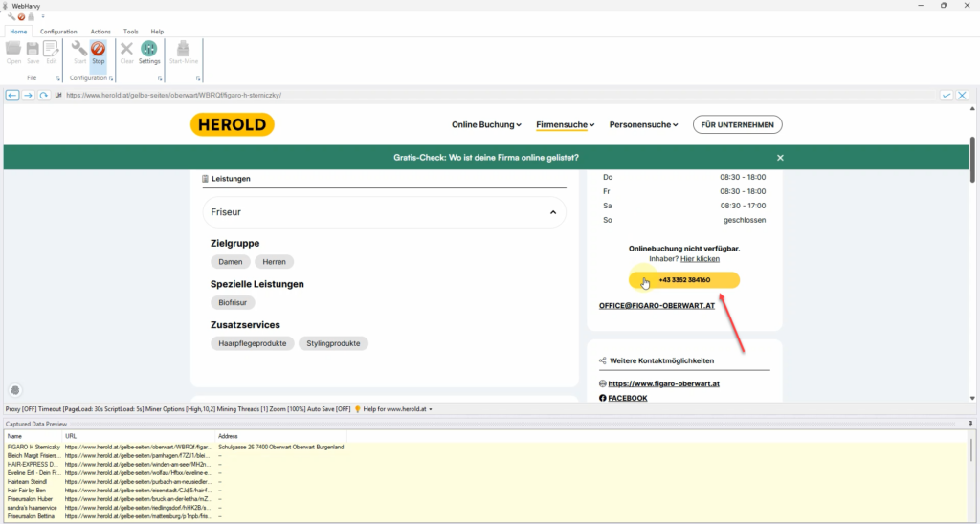Click the HEROLD logo
Screen dimensions: 980x524
[x=232, y=124]
